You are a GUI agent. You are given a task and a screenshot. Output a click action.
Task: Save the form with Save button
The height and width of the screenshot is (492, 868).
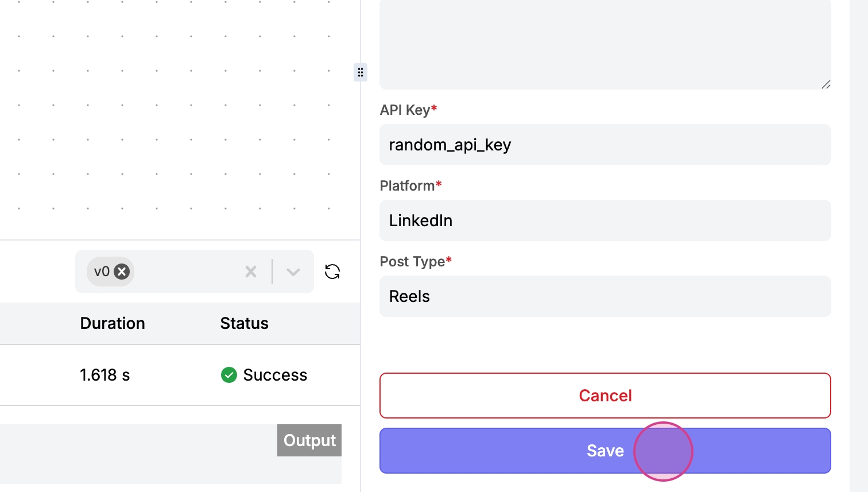click(x=605, y=451)
